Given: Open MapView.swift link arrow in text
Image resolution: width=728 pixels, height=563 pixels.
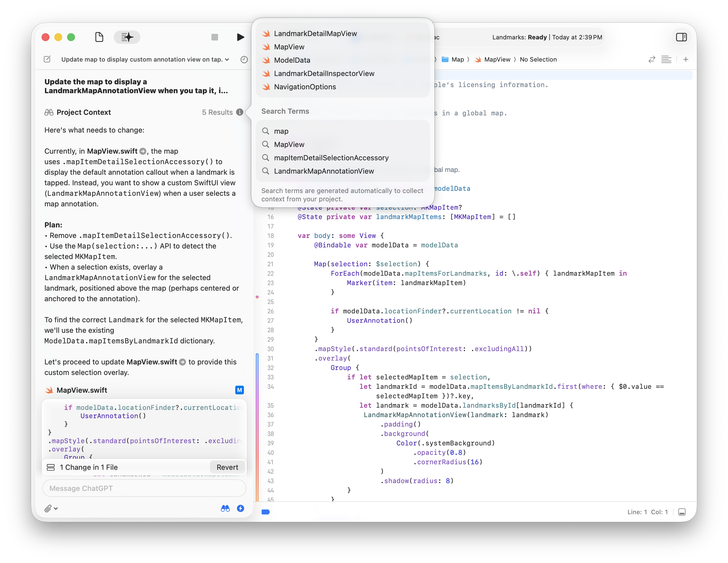Looking at the screenshot, I should click(x=143, y=151).
